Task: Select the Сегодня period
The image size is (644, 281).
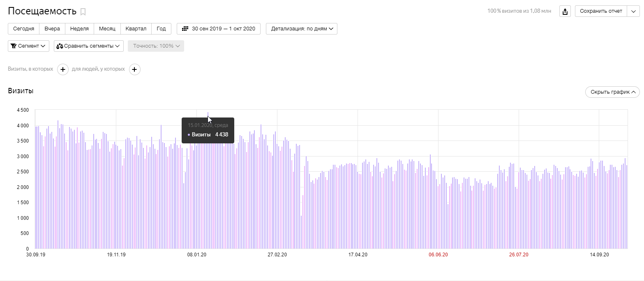Action: coord(23,29)
